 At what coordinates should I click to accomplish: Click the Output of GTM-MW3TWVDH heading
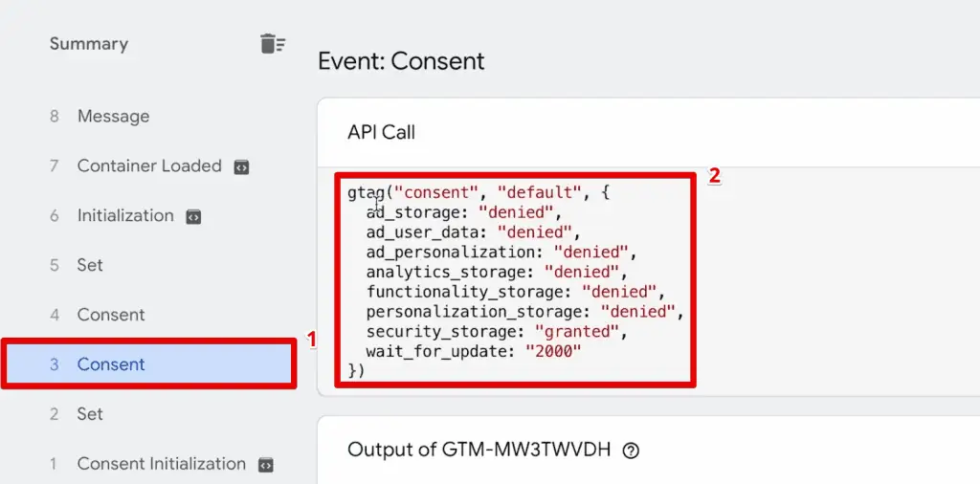coord(479,450)
